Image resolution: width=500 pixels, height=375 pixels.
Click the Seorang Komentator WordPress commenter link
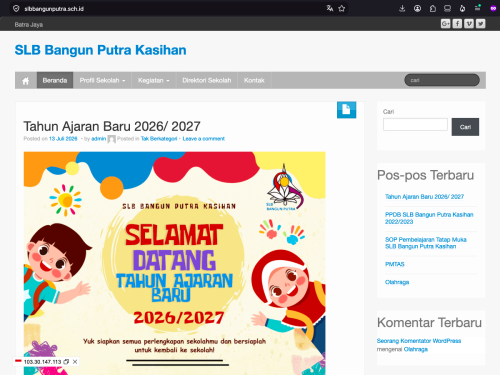419,341
